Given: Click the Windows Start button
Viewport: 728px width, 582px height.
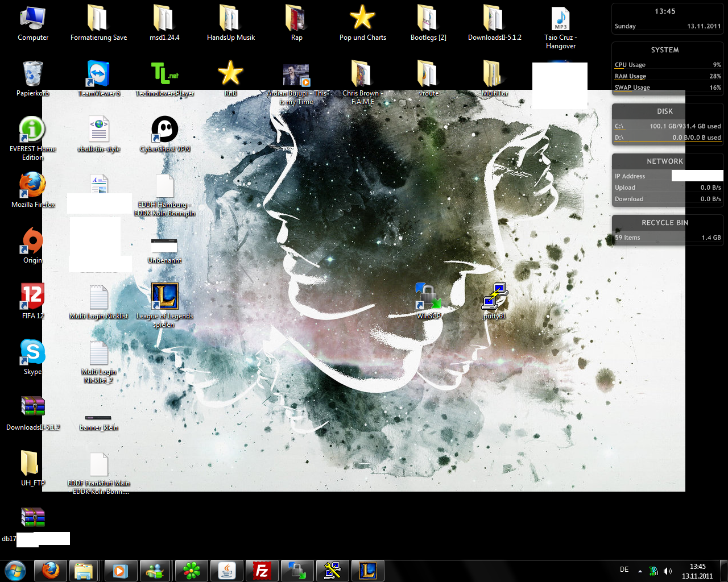Looking at the screenshot, I should pyautogui.click(x=15, y=570).
